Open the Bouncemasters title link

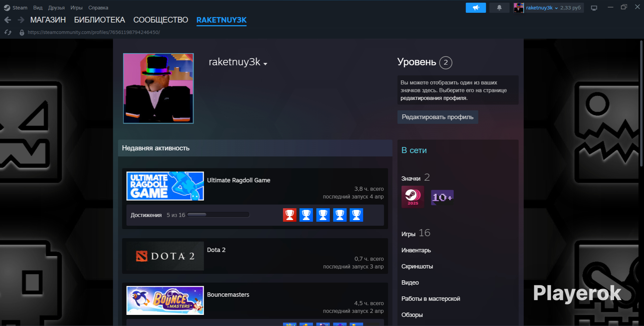[228, 295]
